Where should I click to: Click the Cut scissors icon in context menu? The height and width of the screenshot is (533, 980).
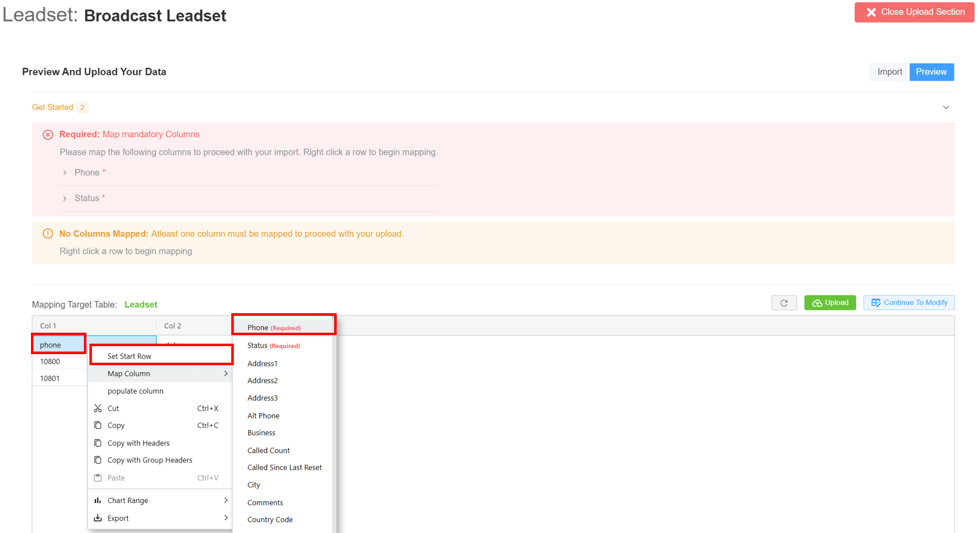coord(98,408)
